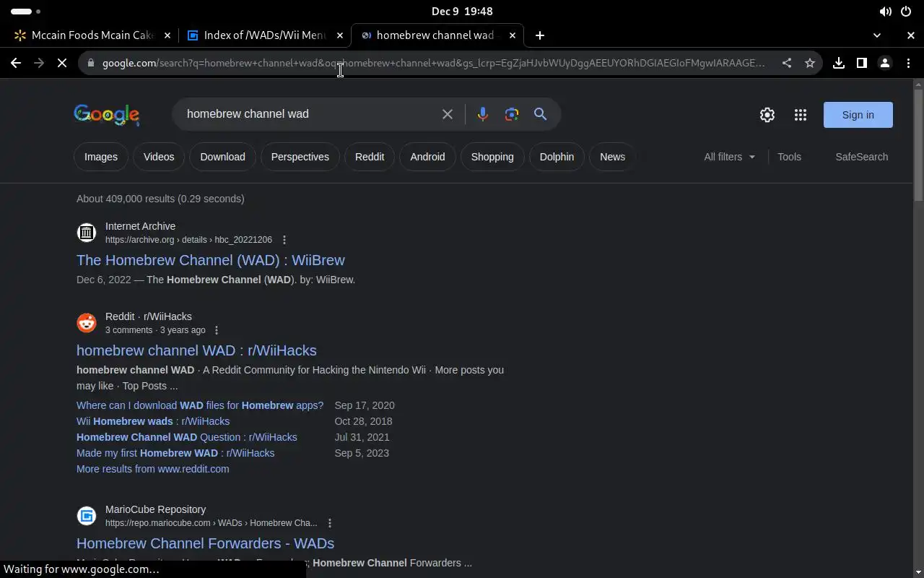Close the Mccain Foods tab

(x=167, y=35)
